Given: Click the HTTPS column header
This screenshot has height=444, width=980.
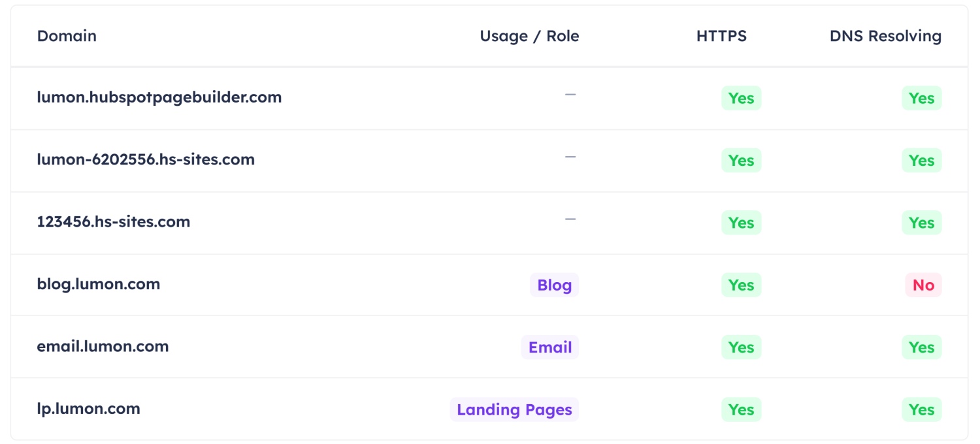Looking at the screenshot, I should click(x=721, y=36).
